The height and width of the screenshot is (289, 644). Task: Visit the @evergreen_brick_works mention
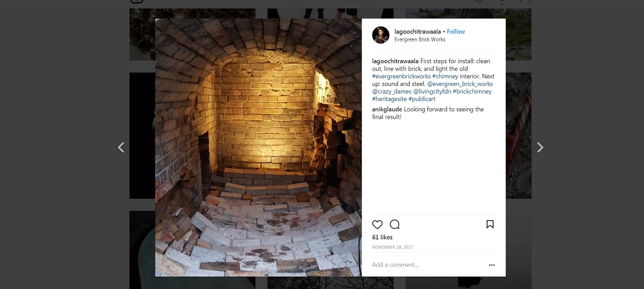click(x=460, y=84)
